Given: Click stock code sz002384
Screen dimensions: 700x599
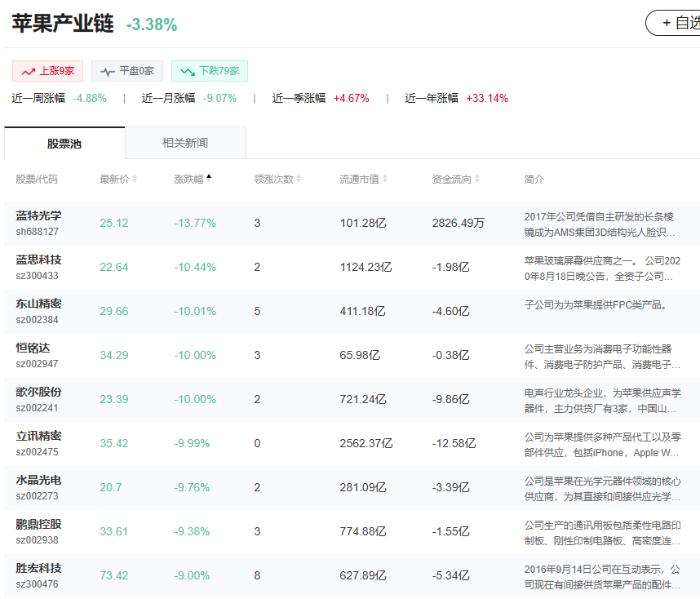Looking at the screenshot, I should pyautogui.click(x=37, y=320).
